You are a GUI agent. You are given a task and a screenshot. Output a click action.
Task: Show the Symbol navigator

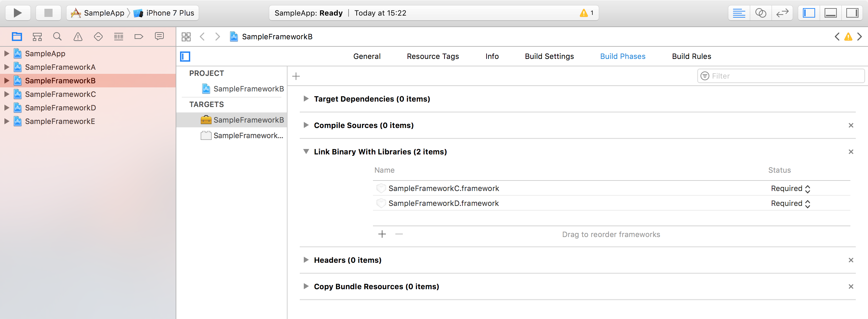(37, 37)
